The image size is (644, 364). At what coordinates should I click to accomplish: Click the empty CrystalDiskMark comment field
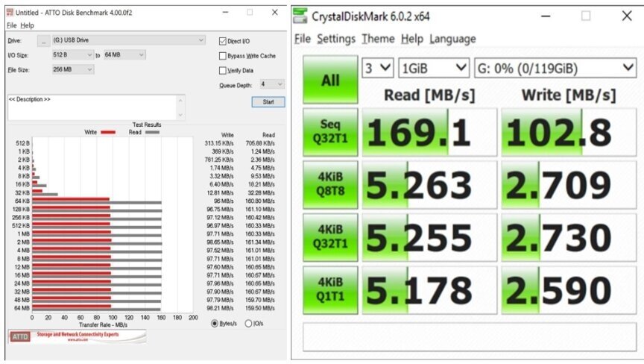[470, 337]
